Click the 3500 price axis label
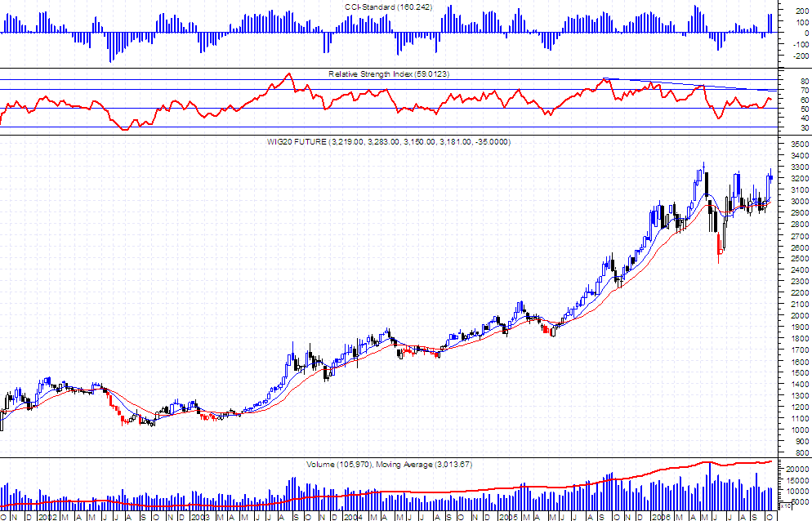Image resolution: width=812 pixels, height=521 pixels. coord(801,144)
